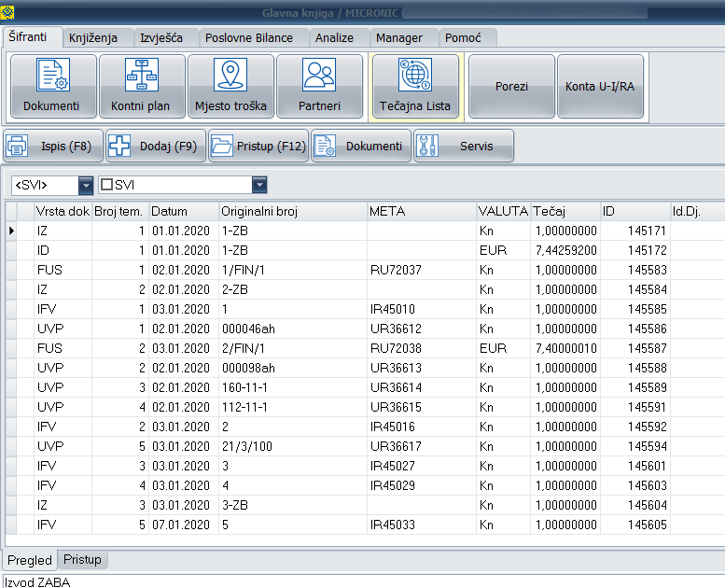The image size is (725, 588).
Task: Sort by Vrsta dok column header
Action: [x=63, y=212]
